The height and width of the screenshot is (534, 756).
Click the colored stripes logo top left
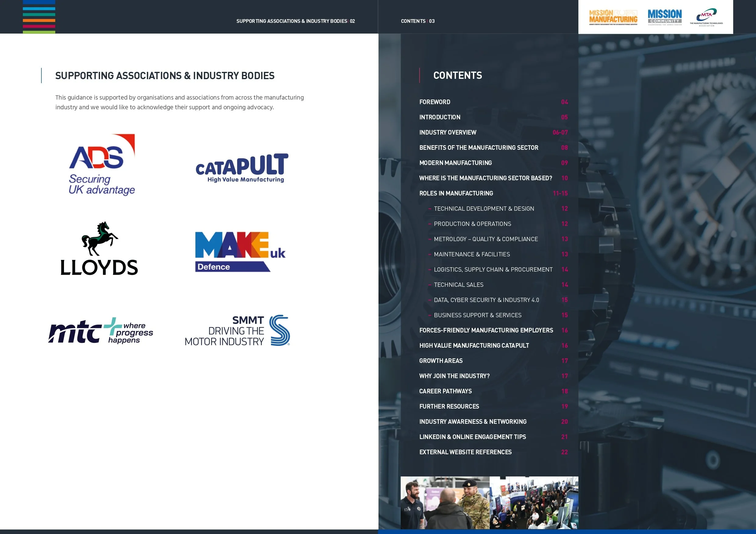click(39, 16)
